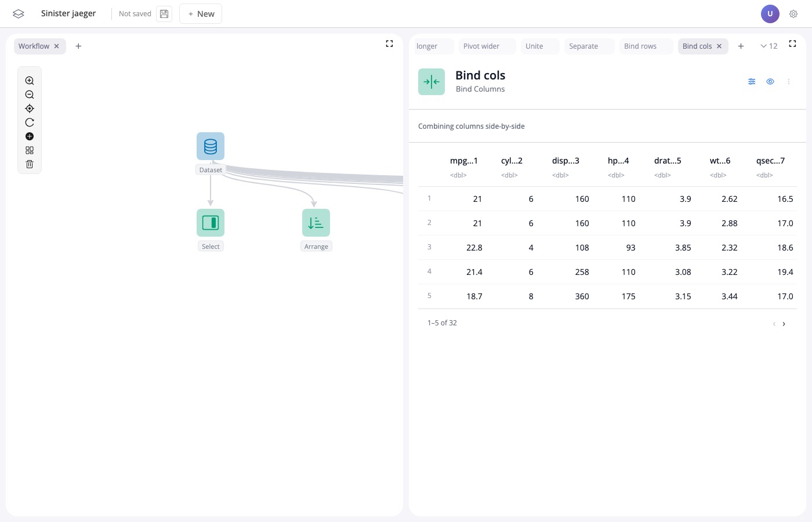Select the Arrange node in the workflow
The width and height of the screenshot is (812, 522).
point(316,223)
